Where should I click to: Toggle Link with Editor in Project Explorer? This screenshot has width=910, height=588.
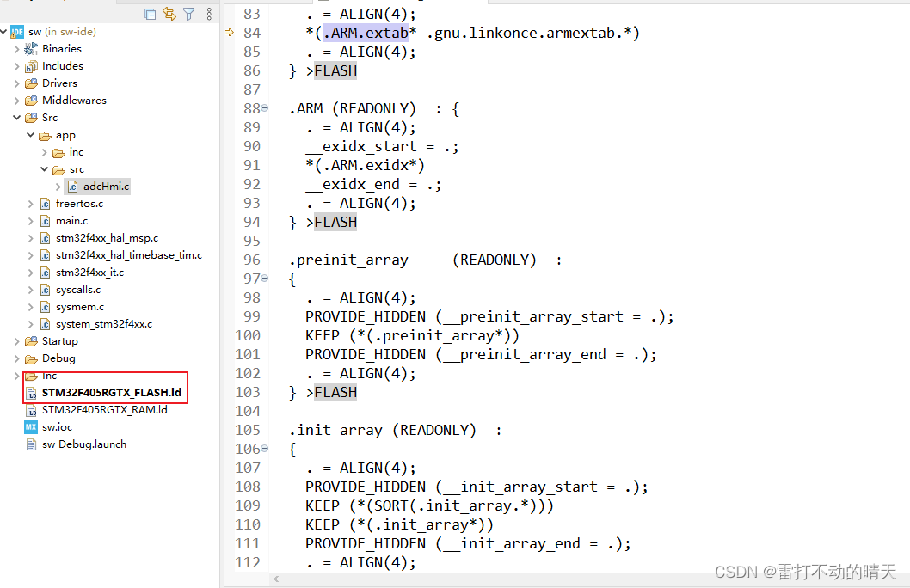171,14
